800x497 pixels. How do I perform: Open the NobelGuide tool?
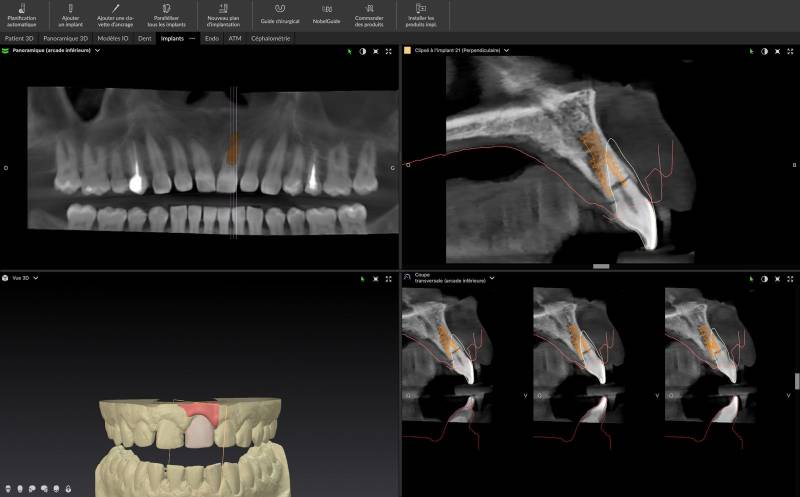click(327, 15)
